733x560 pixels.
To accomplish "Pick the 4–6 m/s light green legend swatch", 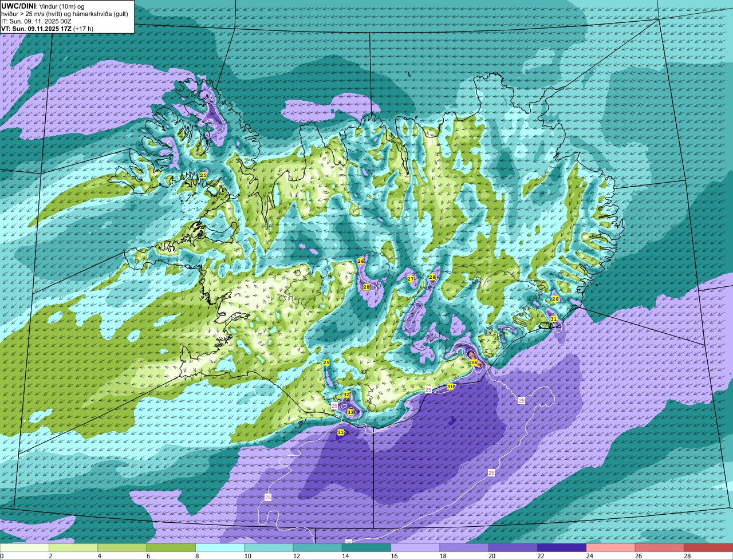I will click(x=122, y=548).
